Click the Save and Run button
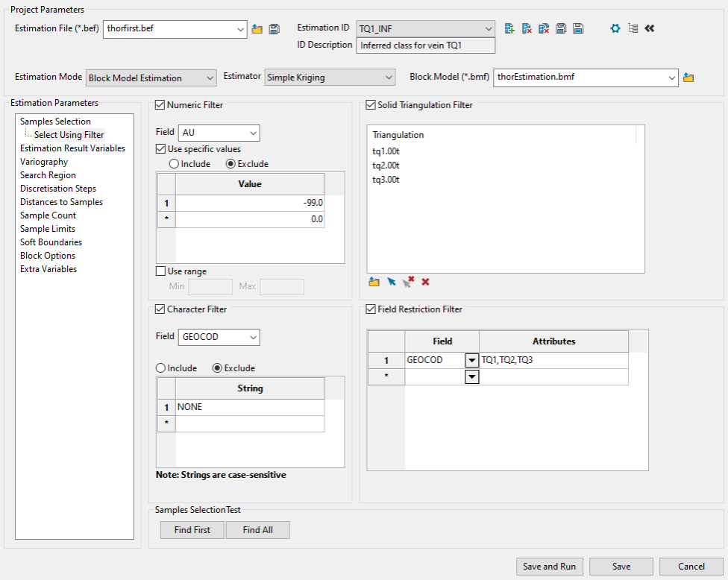The image size is (728, 580). coord(549,567)
